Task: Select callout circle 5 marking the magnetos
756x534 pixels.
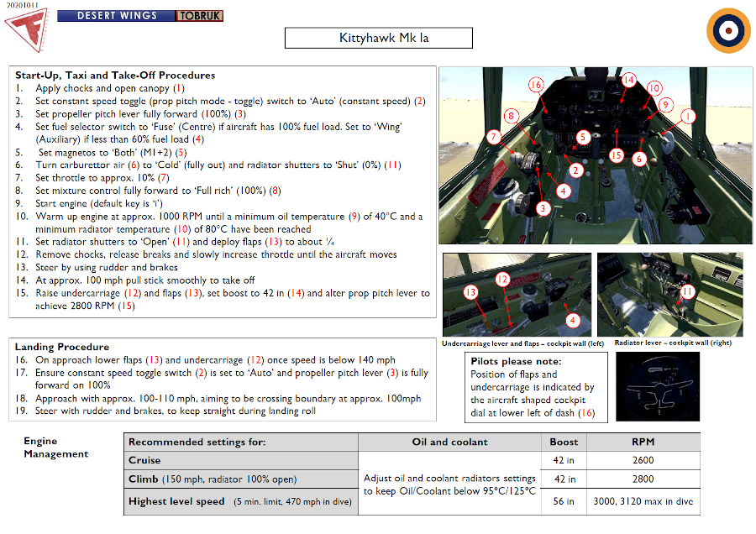Action: (582, 136)
